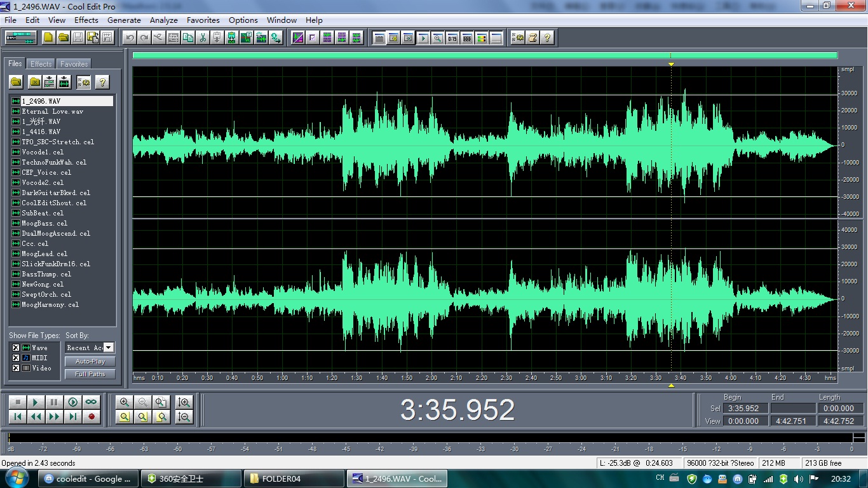
Task: Insert file into multitrack from Files panel
Action: 50,81
